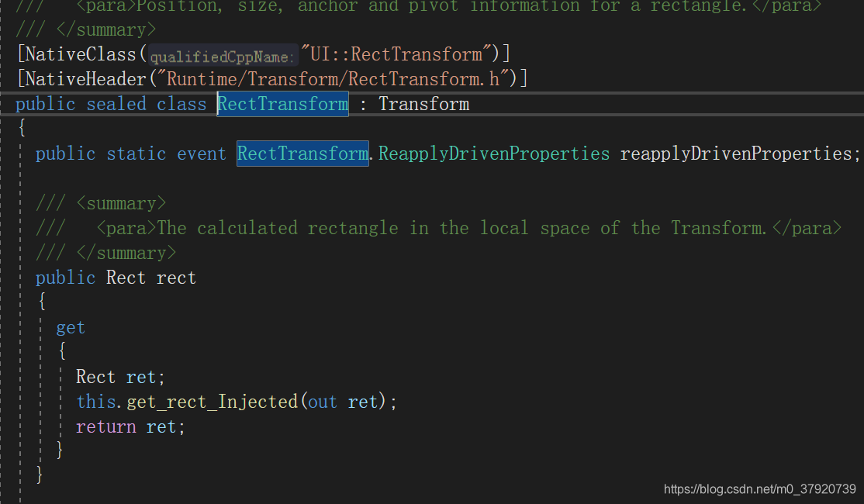Click the get accessor keyword
This screenshot has height=504, width=864.
point(70,326)
